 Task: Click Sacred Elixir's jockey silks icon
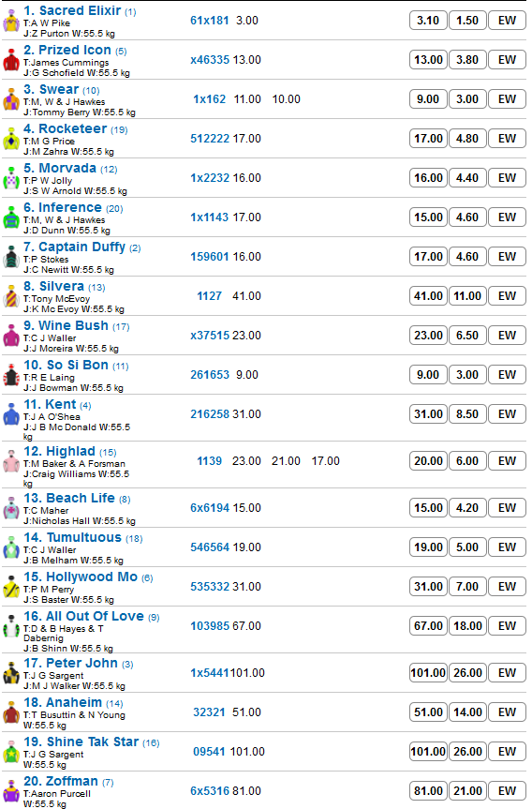(11, 22)
